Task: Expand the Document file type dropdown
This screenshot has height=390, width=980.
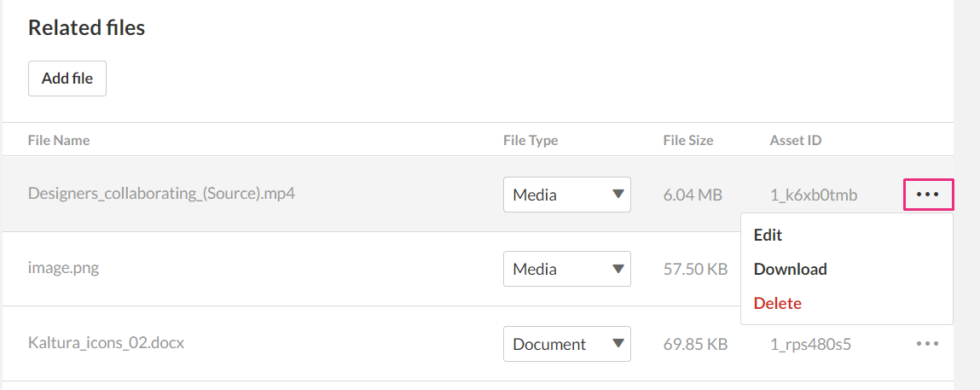Action: (567, 344)
